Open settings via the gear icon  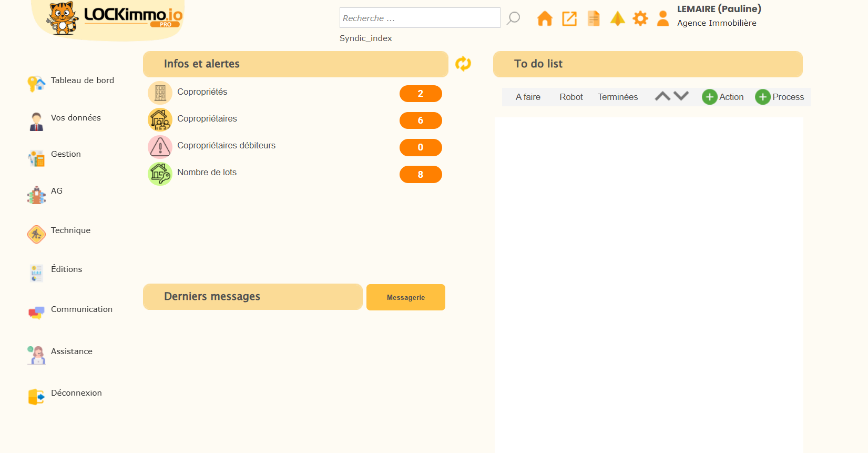tap(640, 19)
